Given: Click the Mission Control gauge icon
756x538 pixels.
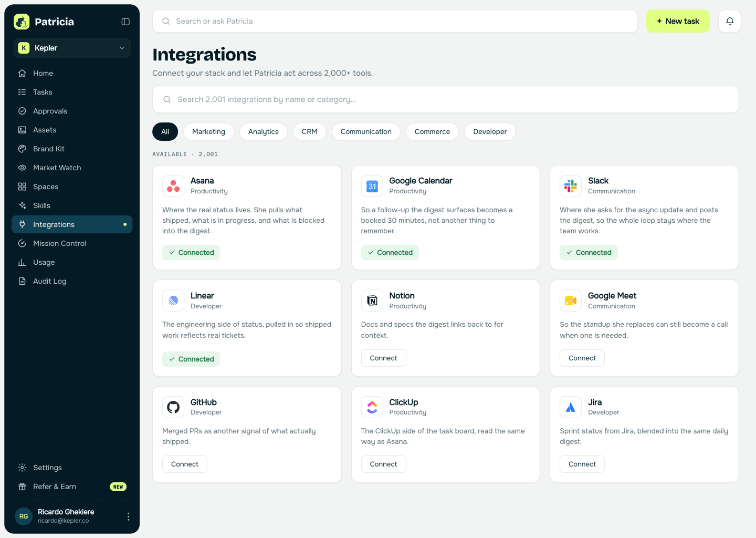Looking at the screenshot, I should (22, 243).
